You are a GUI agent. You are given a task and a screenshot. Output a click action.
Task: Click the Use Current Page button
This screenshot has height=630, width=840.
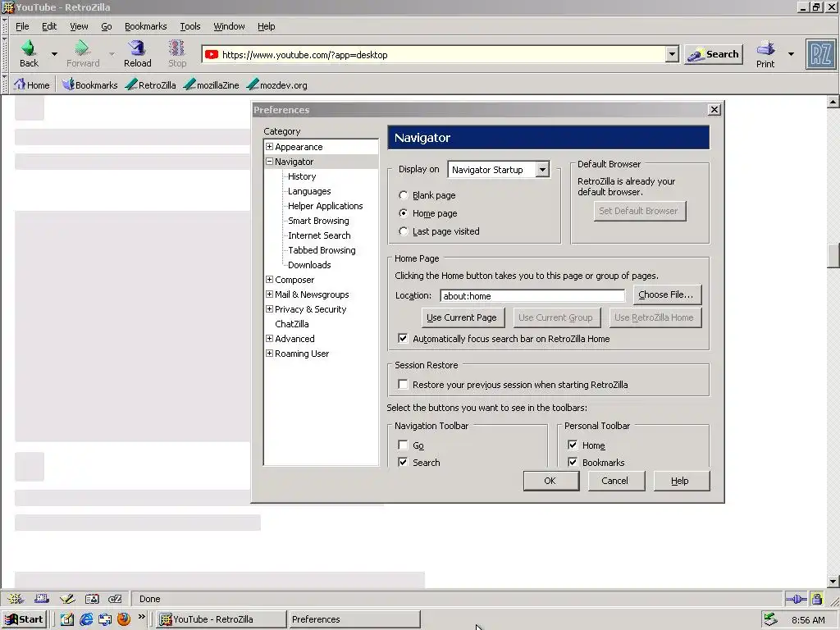(462, 317)
